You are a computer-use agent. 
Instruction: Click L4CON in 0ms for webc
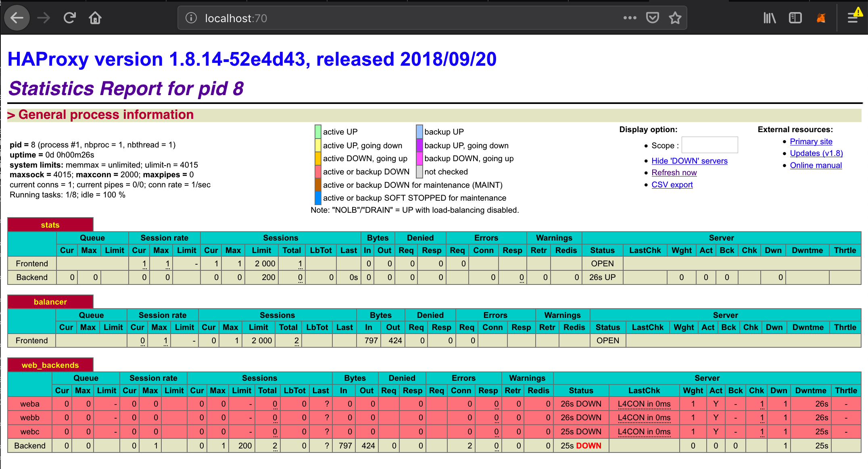pyautogui.click(x=644, y=432)
